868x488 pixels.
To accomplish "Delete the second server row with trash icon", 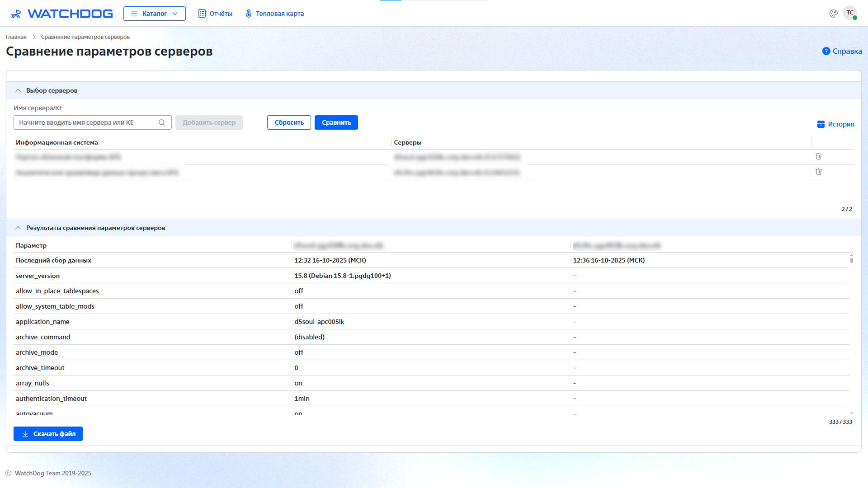I will tap(818, 172).
